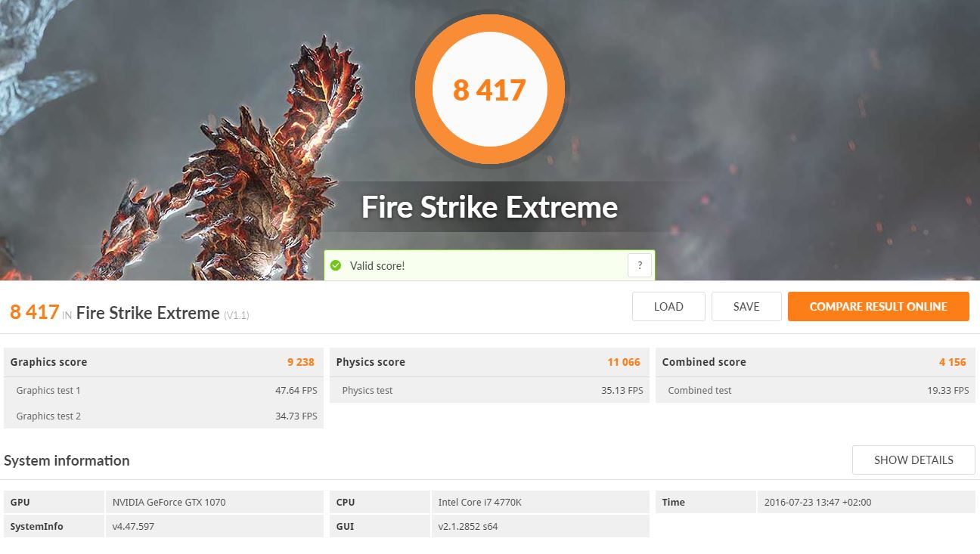Click the Fire Strike Extreme banner title
Screen dimensions: 980x554
coord(489,207)
